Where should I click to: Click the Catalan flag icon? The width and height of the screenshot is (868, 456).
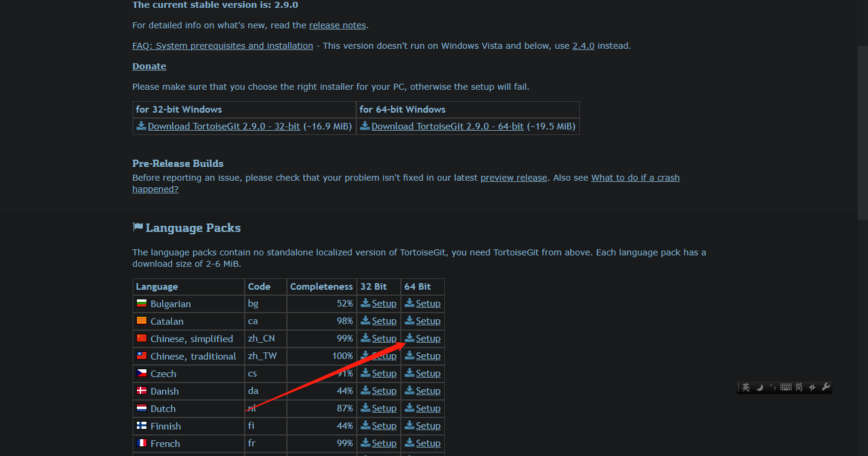coord(141,320)
